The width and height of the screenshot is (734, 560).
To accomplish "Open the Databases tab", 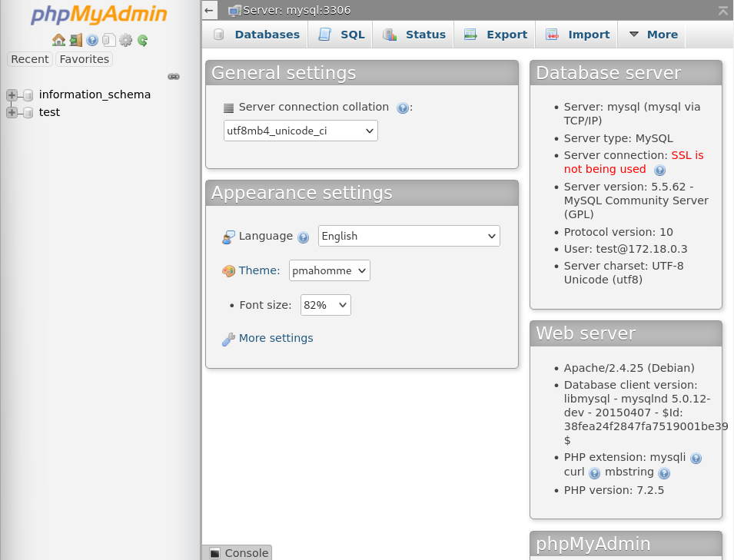I will click(x=257, y=35).
